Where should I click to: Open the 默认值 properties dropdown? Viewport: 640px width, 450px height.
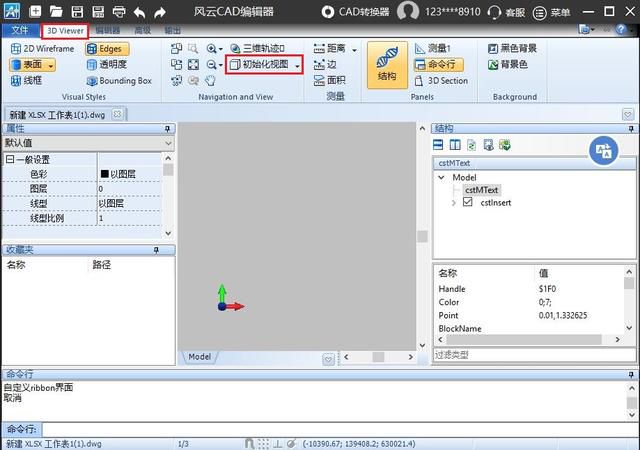click(x=88, y=143)
